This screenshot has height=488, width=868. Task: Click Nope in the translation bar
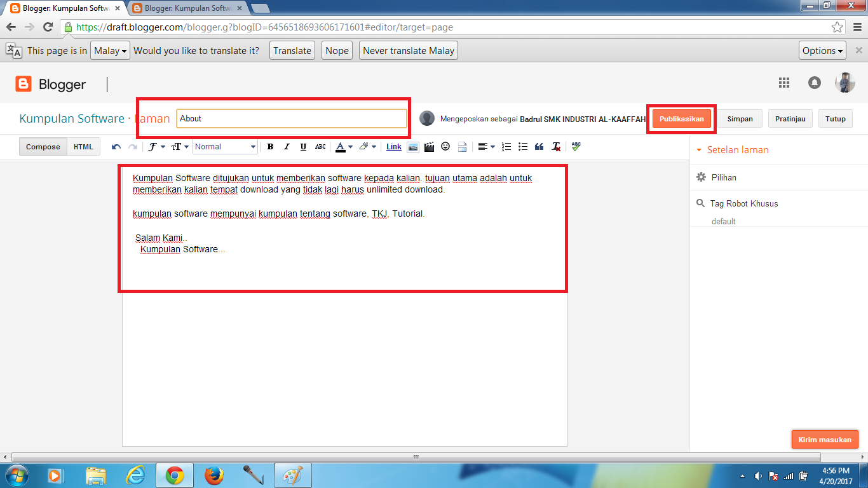[337, 51]
